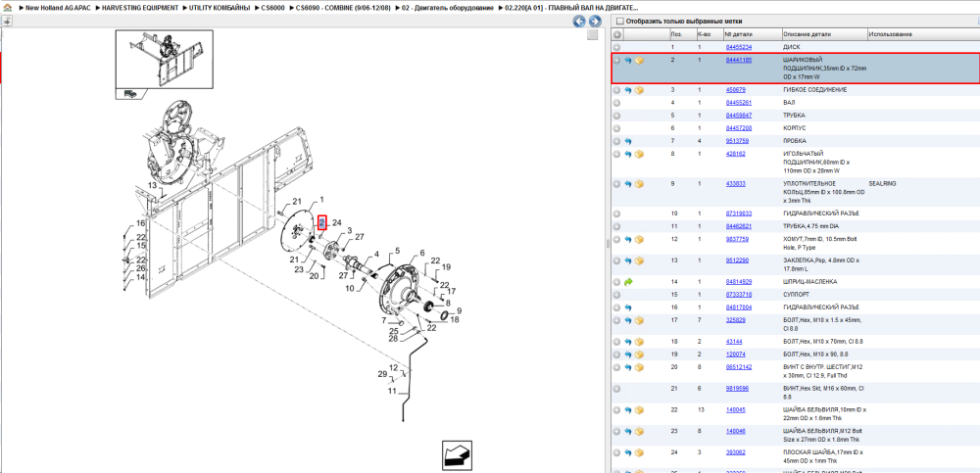Click the plus icon on the ВАЛ row

[x=616, y=103]
